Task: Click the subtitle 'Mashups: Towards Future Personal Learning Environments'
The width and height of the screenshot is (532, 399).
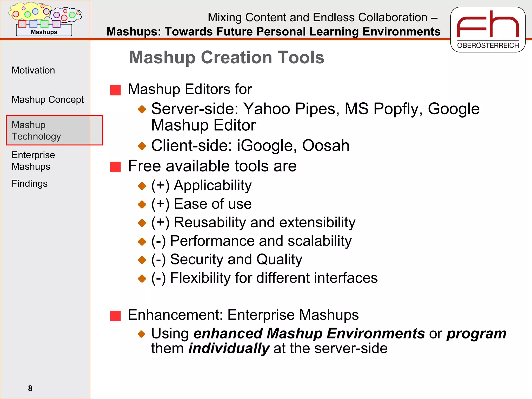Action: coord(274,31)
